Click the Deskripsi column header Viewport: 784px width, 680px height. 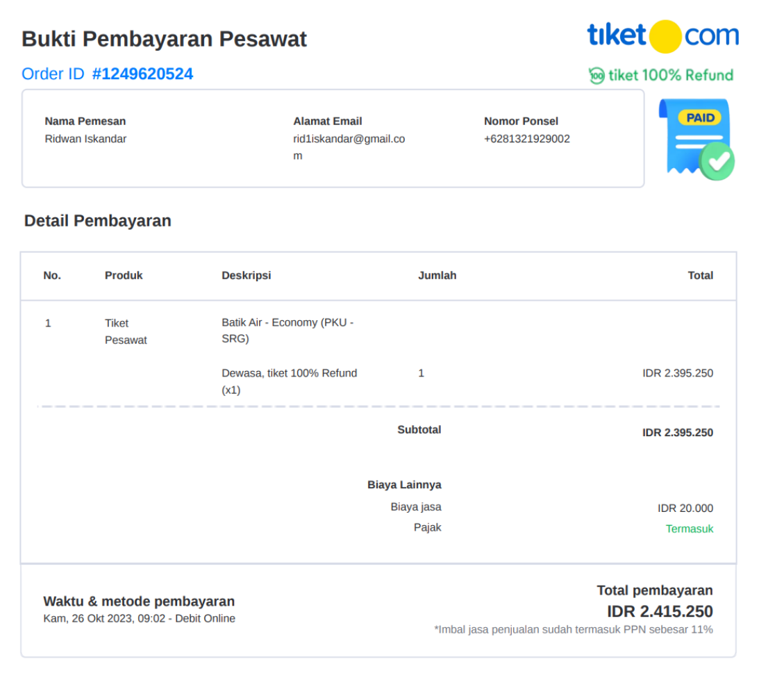pos(246,276)
